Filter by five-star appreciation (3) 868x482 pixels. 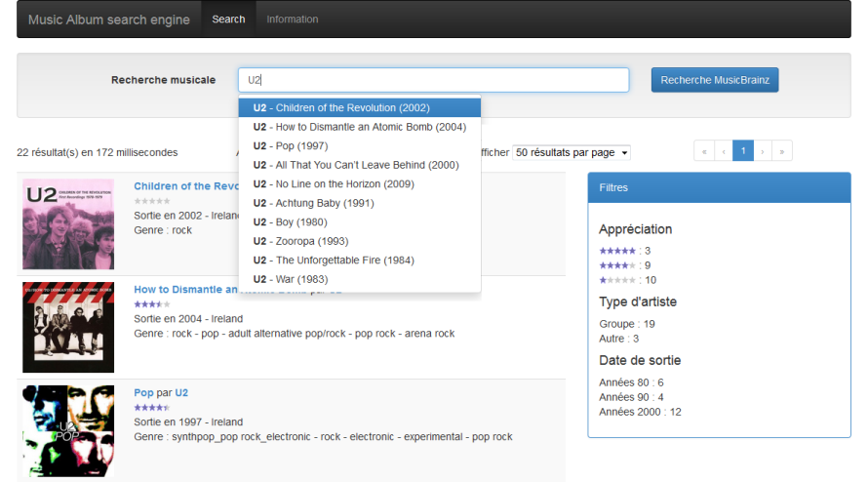pos(624,251)
